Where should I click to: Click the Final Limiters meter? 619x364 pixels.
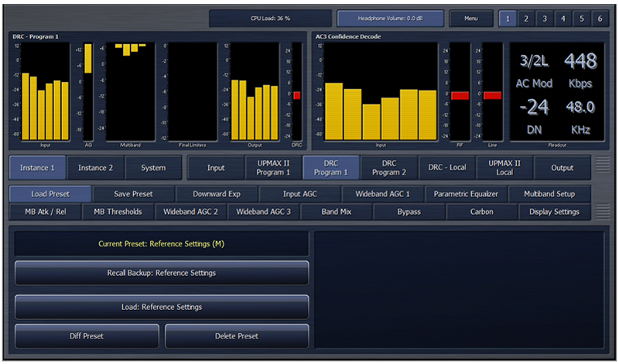point(192,91)
